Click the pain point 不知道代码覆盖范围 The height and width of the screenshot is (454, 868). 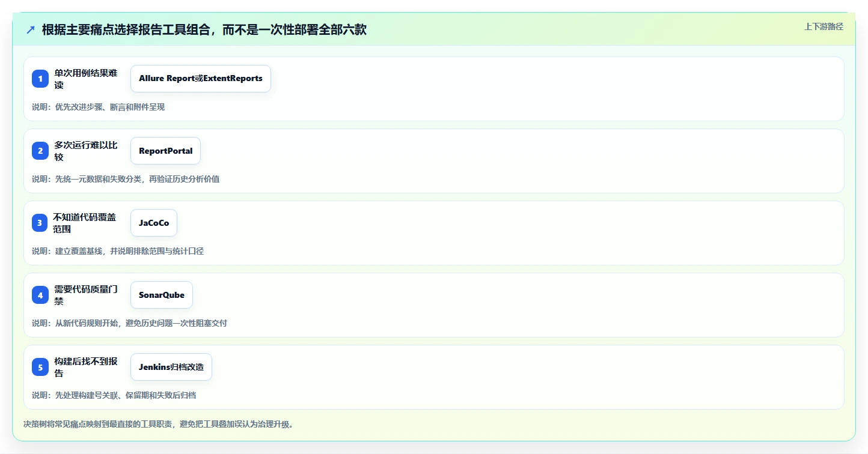tap(85, 223)
